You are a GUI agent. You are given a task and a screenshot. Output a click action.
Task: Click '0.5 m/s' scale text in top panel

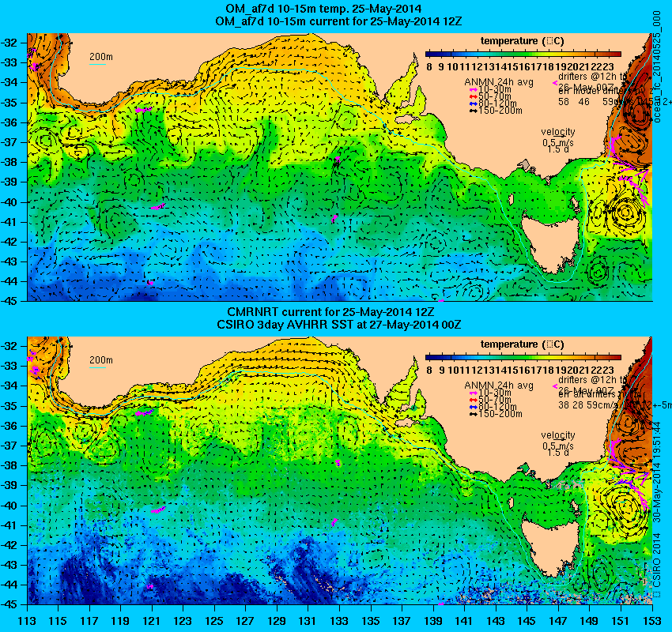coord(558,142)
